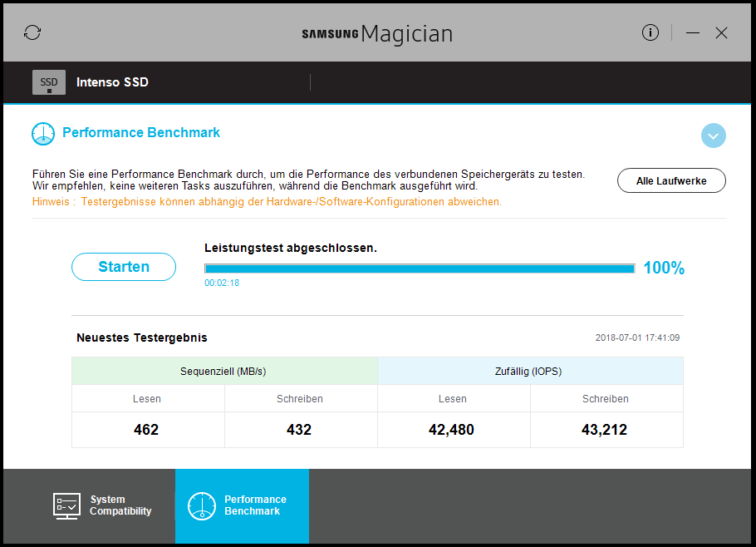Click the Performance Benchmark gauge icon in header
Viewport: 756px width, 547px height.
43,134
